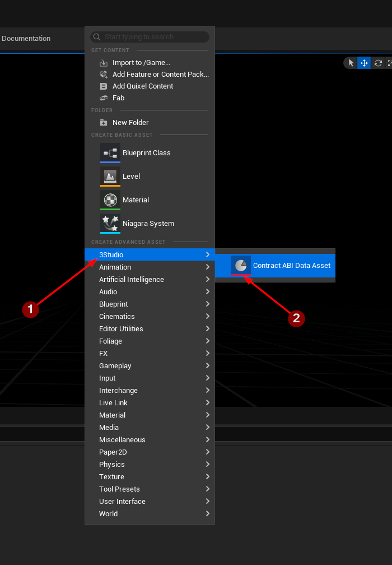
Task: Click the Fab icon
Action: coord(103,98)
